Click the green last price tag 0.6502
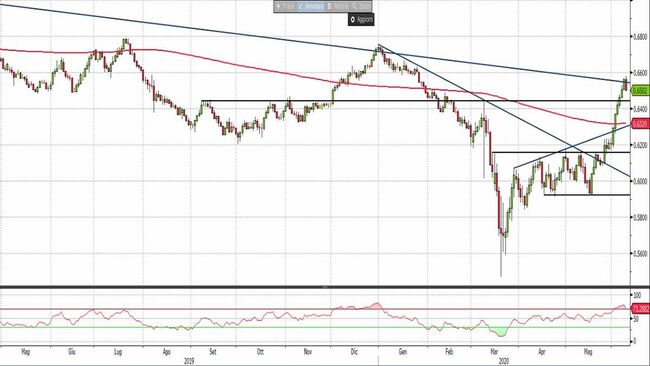This screenshot has width=650, height=366. tap(640, 91)
